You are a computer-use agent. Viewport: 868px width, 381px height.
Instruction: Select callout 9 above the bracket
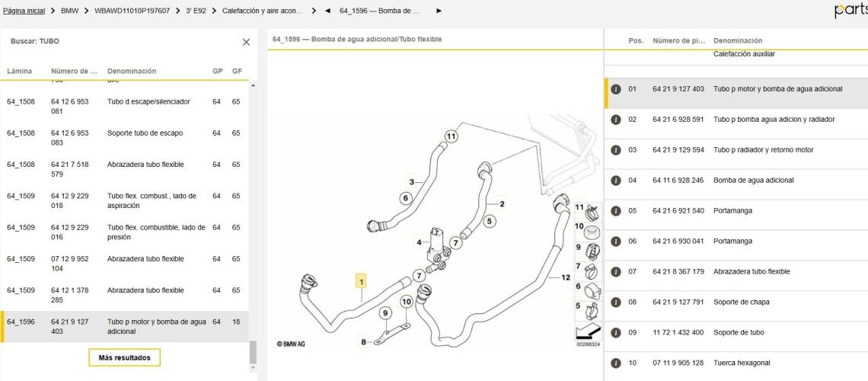385,313
